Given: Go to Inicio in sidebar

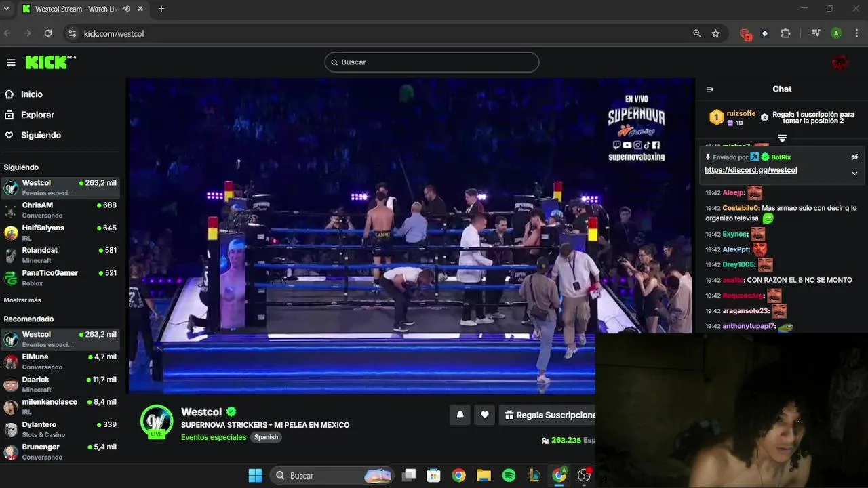Looking at the screenshot, I should tap(31, 94).
